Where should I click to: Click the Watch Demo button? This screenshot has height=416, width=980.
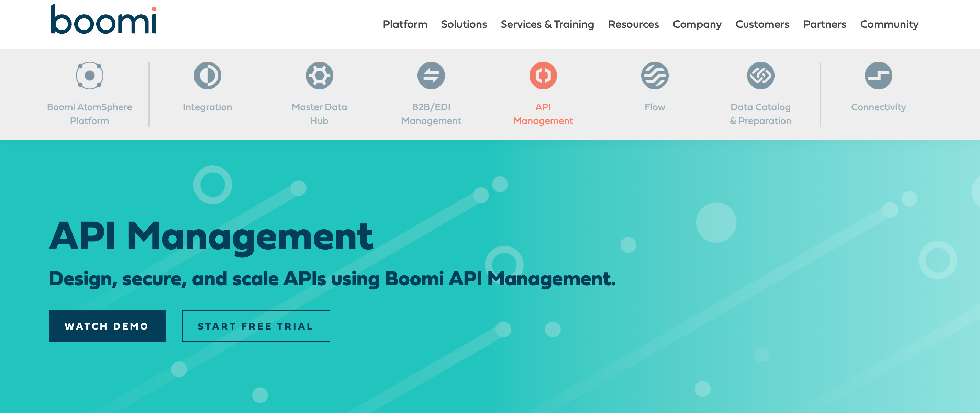107,326
